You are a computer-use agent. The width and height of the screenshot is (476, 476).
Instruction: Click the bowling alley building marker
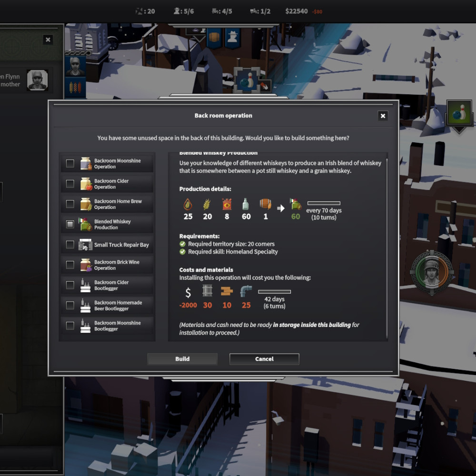[247, 79]
